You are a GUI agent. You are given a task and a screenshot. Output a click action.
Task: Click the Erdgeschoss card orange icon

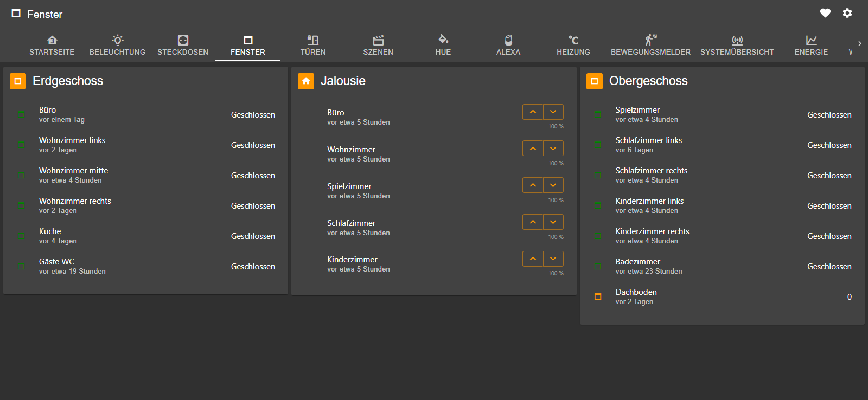pos(18,81)
